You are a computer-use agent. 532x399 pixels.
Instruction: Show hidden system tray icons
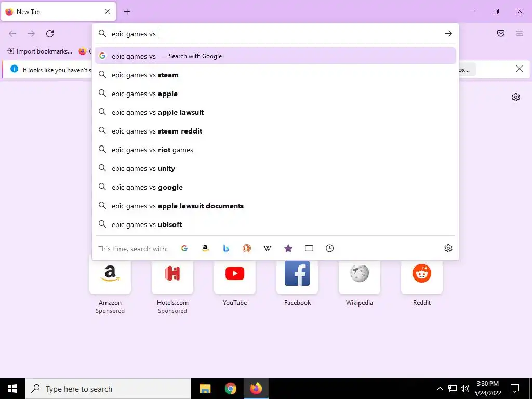click(440, 389)
